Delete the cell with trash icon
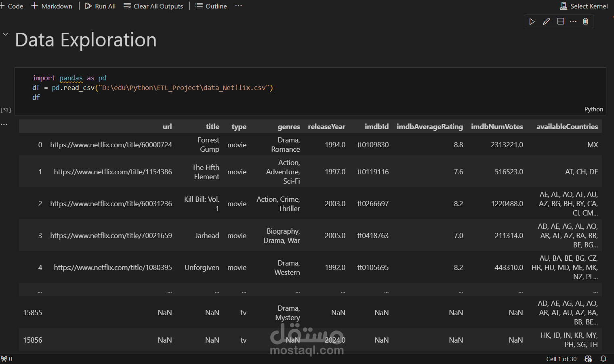 (586, 21)
